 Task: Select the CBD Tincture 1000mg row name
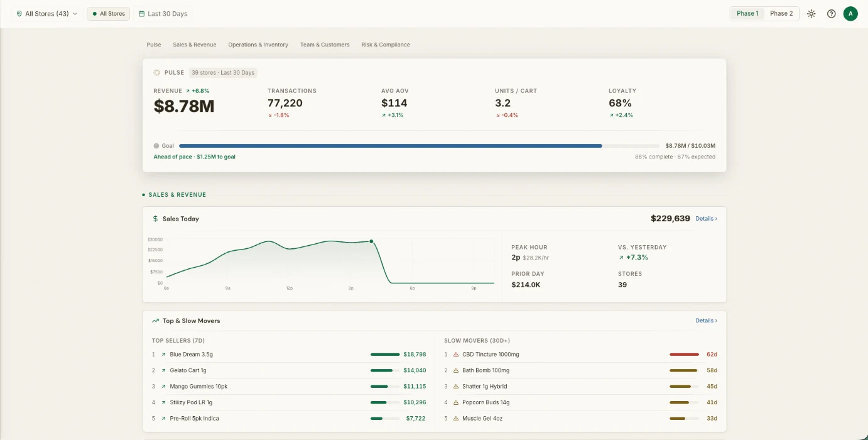(x=491, y=355)
